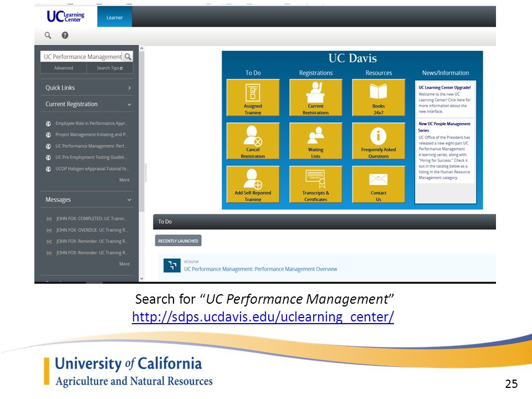Click the Resources column heading
This screenshot has width=532, height=399.
[x=378, y=73]
